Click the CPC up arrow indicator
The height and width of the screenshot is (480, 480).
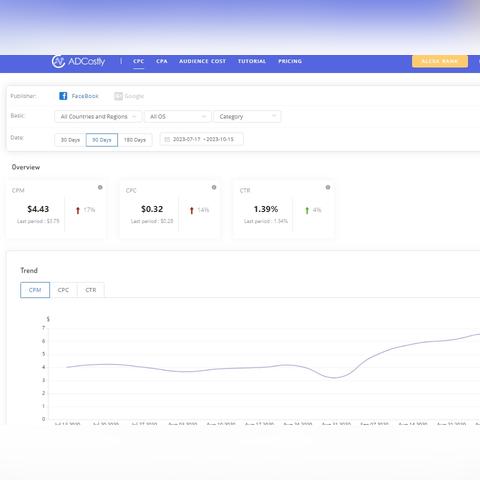[x=192, y=210]
